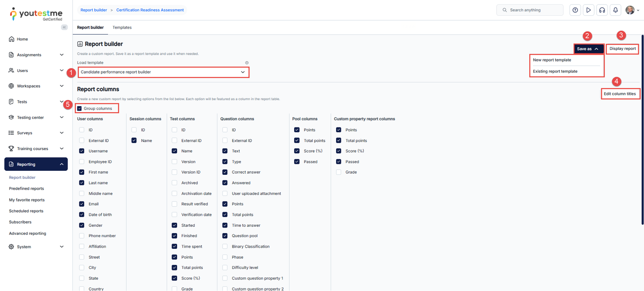
Task: Click the vertical page scrollbar
Action: (x=642, y=129)
